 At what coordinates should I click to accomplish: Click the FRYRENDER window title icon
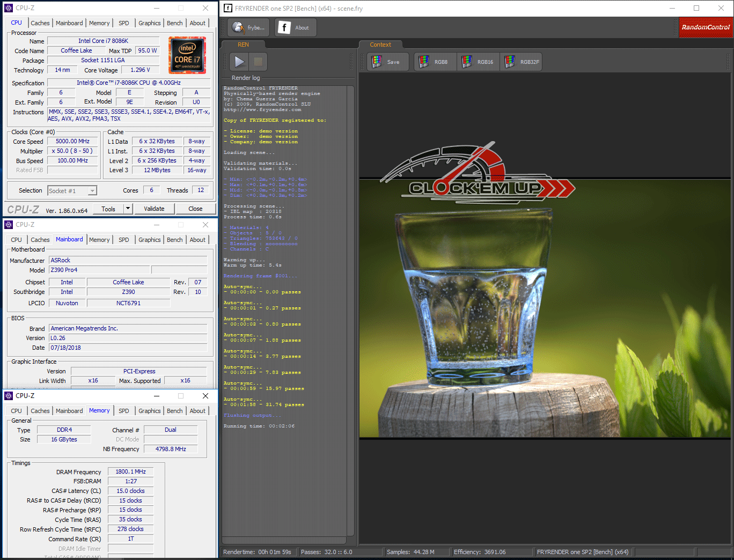[x=228, y=8]
